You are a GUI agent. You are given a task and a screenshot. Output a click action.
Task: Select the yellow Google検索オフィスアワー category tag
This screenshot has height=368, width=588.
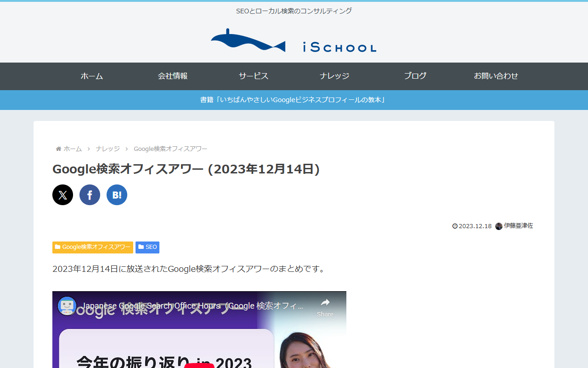coord(93,247)
